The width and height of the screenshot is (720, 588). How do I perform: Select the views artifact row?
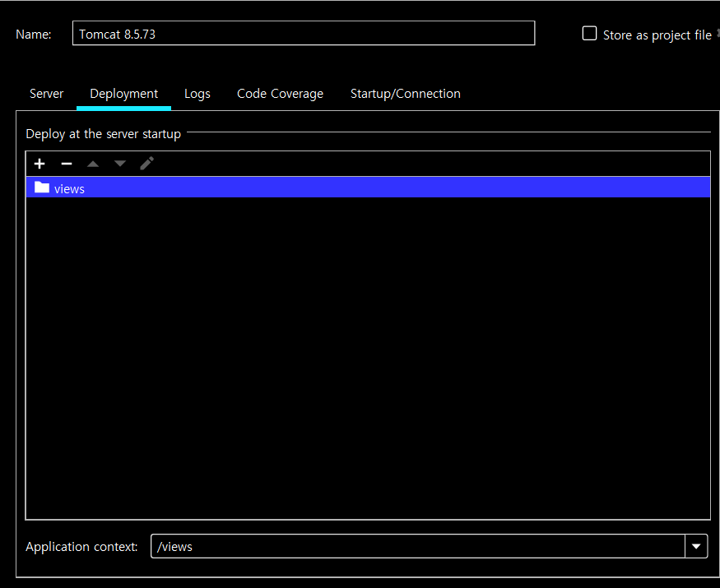click(369, 188)
